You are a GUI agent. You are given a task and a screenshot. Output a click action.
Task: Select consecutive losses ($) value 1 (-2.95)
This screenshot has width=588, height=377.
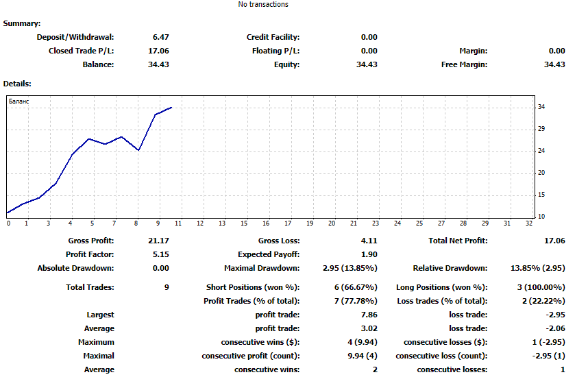(548, 342)
